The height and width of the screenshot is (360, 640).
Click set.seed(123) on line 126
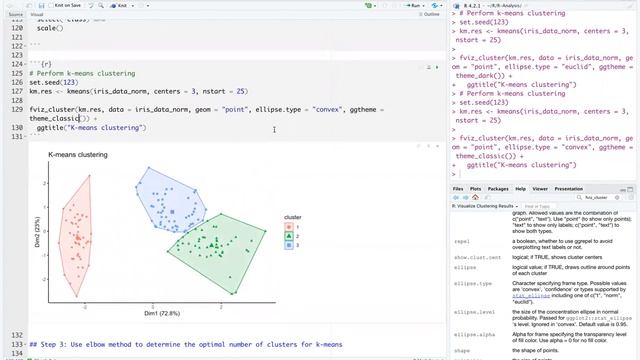(53, 82)
